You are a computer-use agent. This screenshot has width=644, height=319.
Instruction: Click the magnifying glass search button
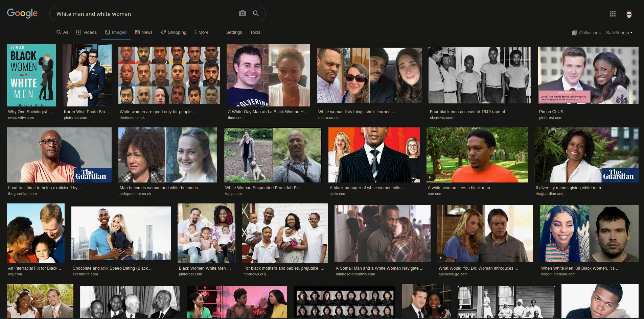click(x=256, y=14)
